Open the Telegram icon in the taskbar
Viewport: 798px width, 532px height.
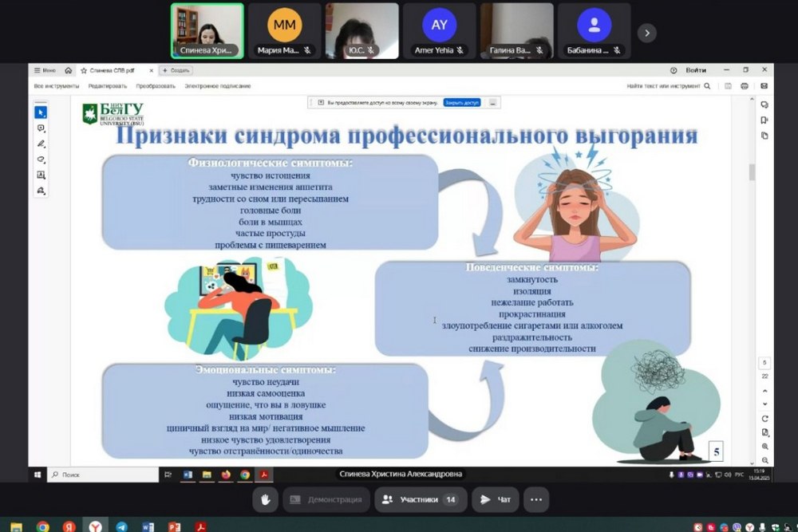click(120, 526)
